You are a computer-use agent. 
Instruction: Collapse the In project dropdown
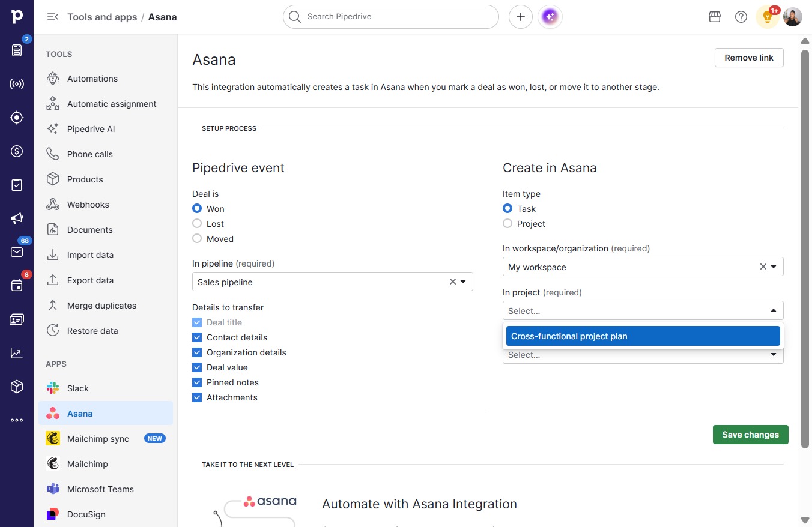click(774, 311)
